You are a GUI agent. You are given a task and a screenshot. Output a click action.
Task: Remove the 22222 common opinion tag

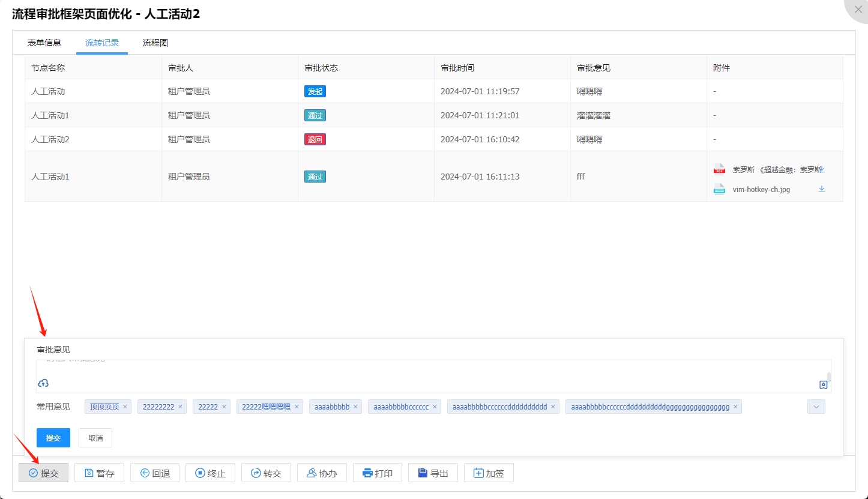pos(224,406)
